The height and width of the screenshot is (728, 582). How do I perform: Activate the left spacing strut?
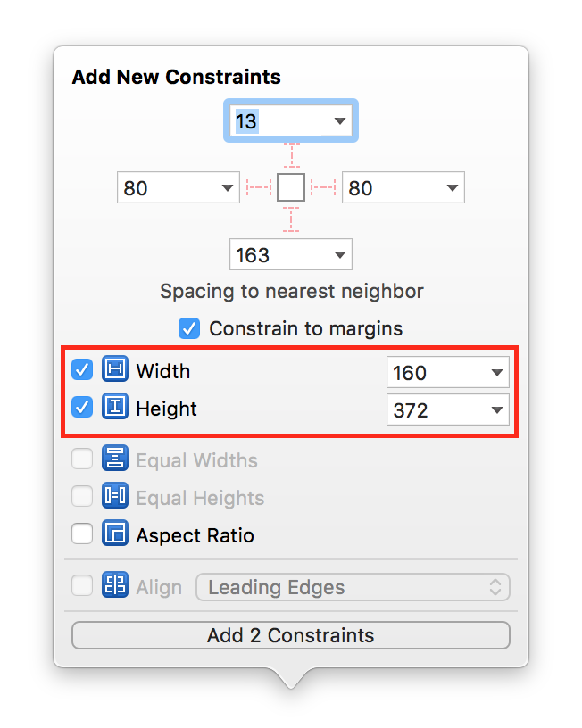click(x=259, y=187)
